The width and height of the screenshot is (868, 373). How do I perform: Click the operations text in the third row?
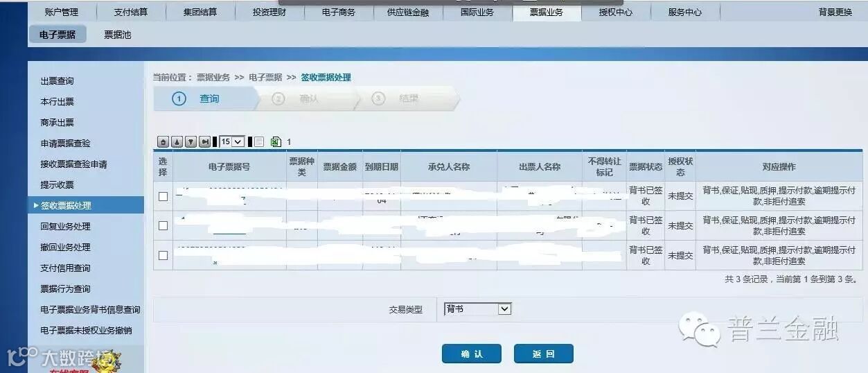(779, 255)
